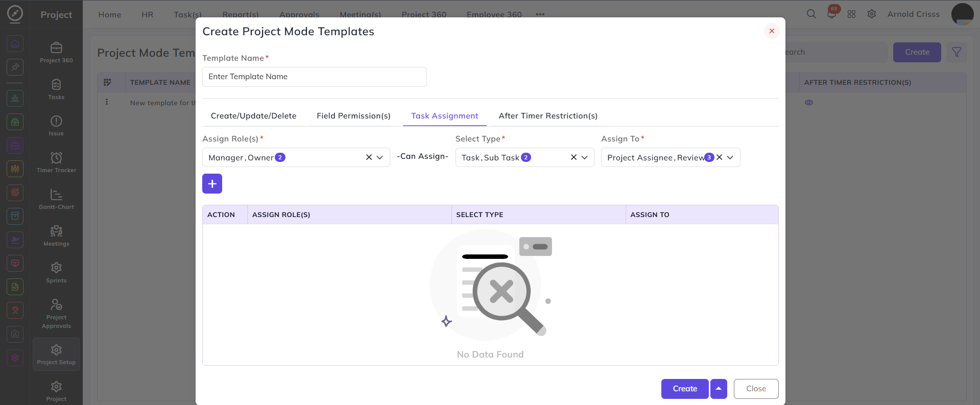980x405 pixels.
Task: Open notifications bell with 63 badge
Action: coord(832,13)
